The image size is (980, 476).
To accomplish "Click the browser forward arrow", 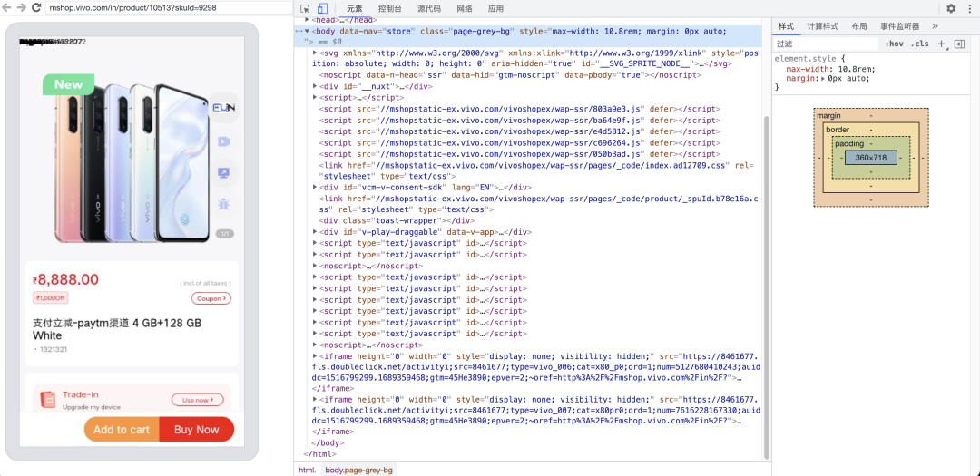I will pos(21,7).
